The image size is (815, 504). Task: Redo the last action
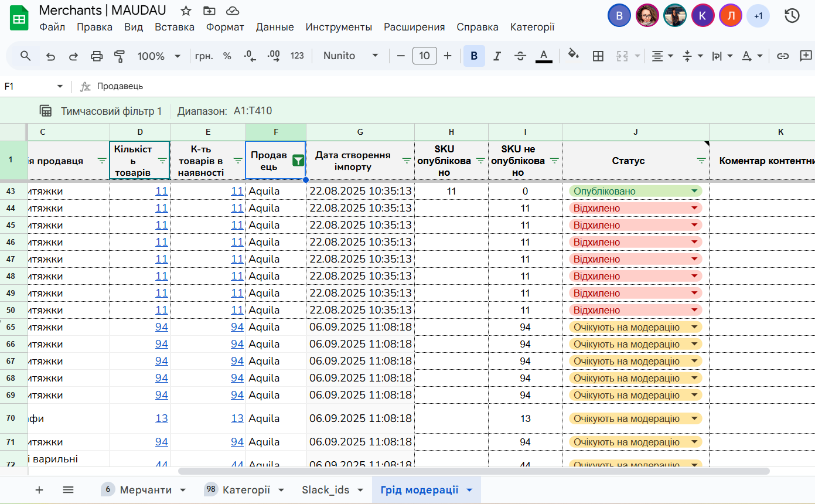(74, 56)
